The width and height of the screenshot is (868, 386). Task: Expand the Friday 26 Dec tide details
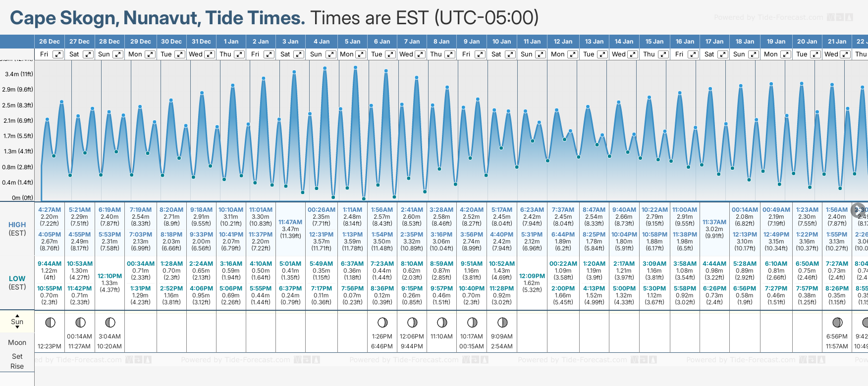tap(58, 54)
